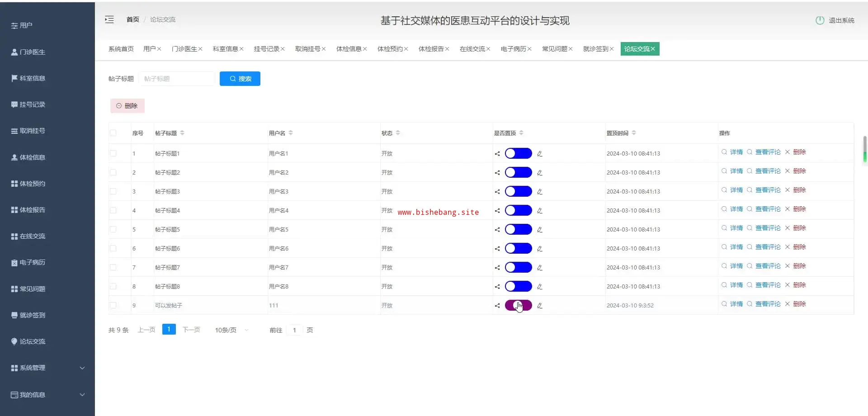The width and height of the screenshot is (868, 416).
Task: Collapse sidebar with the hamburger menu icon
Action: (109, 19)
